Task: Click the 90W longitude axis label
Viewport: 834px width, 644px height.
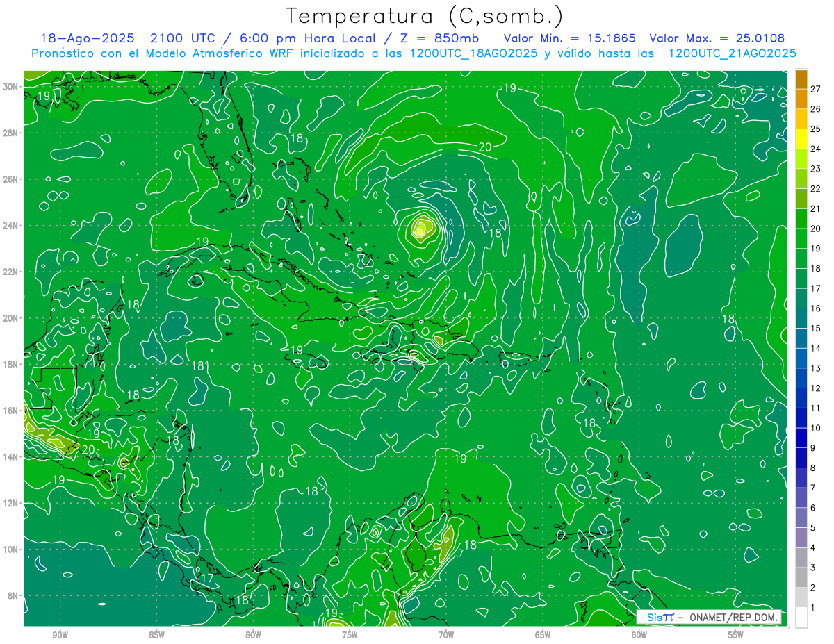Action: point(60,635)
